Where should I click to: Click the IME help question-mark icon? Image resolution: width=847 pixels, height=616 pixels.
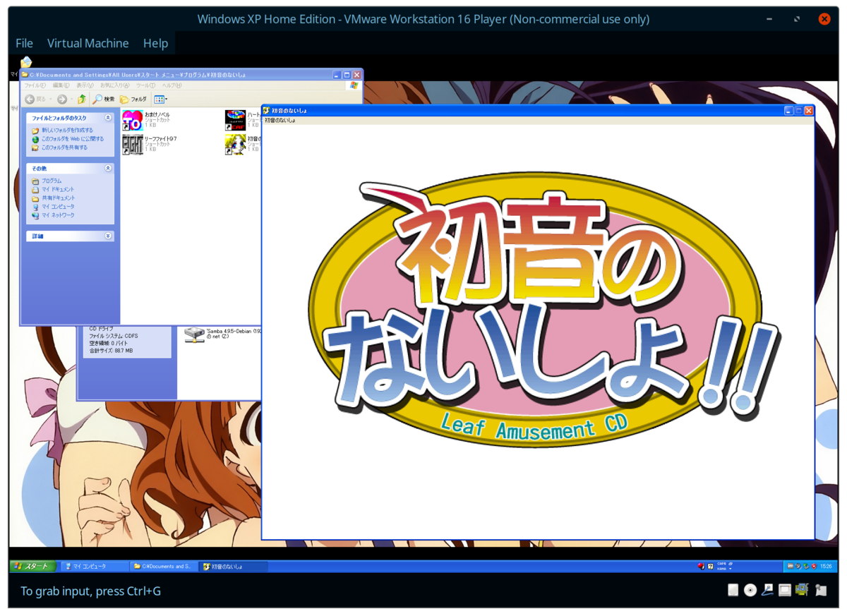[711, 567]
